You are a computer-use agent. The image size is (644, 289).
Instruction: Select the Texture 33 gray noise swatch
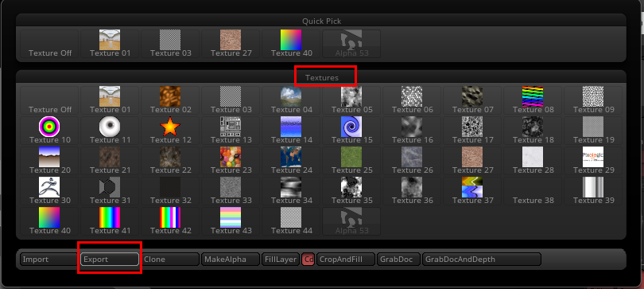[231, 191]
